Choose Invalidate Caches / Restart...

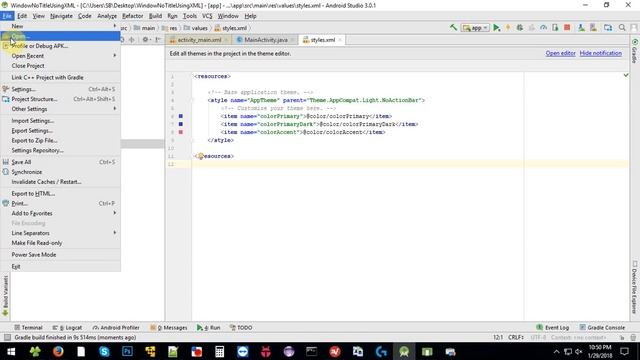coord(60,182)
